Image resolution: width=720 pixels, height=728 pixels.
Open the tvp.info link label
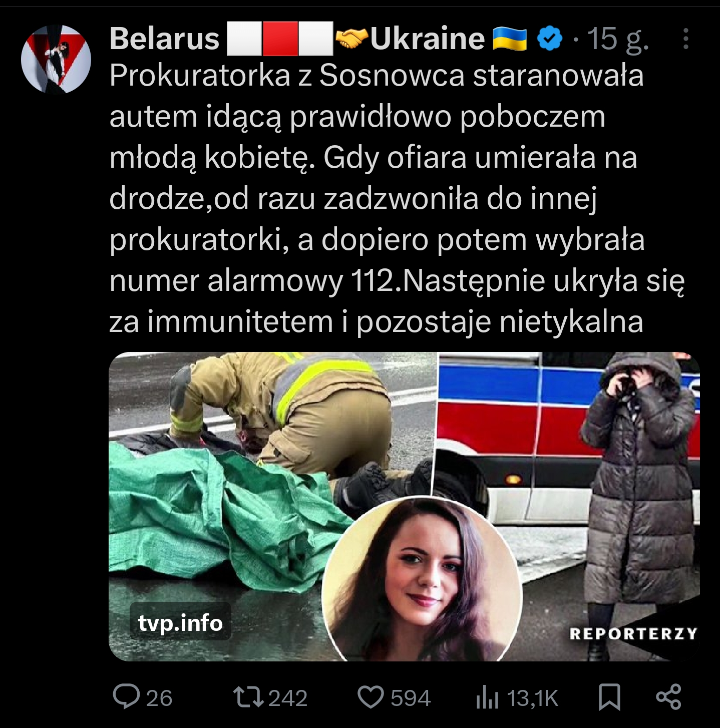tap(180, 622)
